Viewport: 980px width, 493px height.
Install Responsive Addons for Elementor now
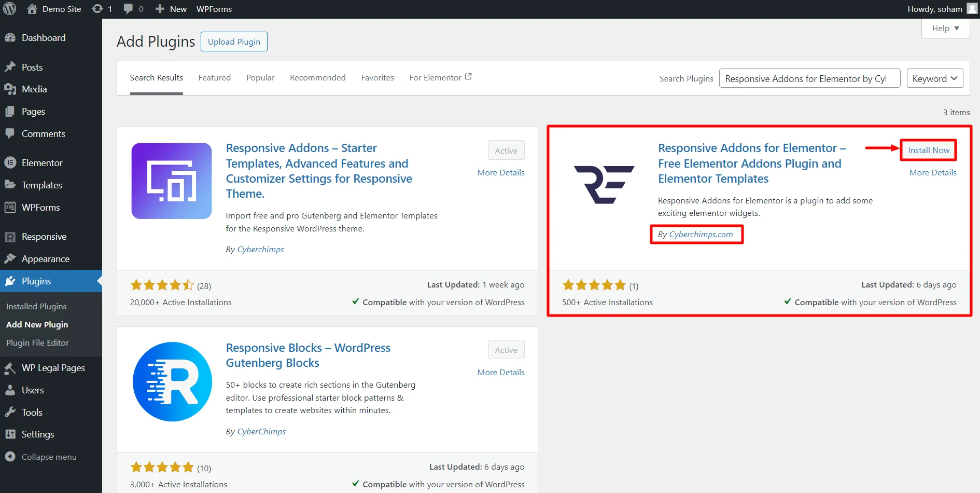[x=929, y=150]
